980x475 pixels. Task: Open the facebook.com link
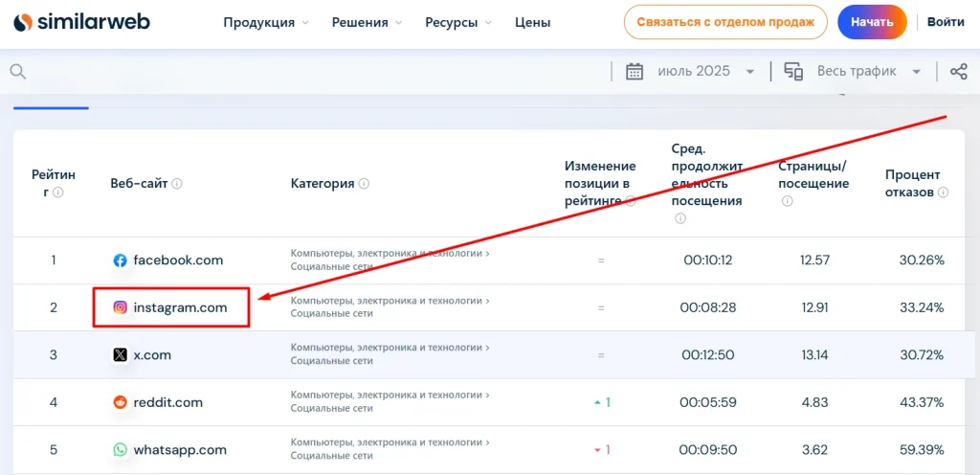(x=178, y=260)
